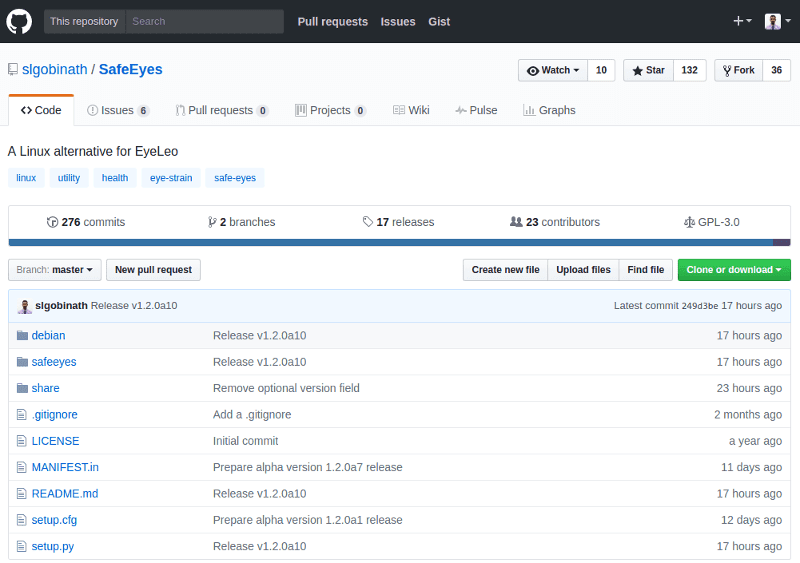Select the linux topic tag

coord(26,178)
